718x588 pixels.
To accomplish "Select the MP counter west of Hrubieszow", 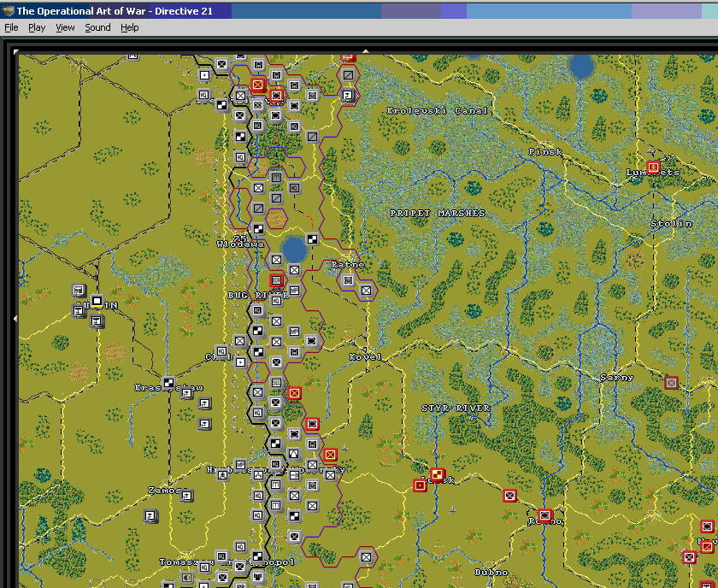I will 240,464.
